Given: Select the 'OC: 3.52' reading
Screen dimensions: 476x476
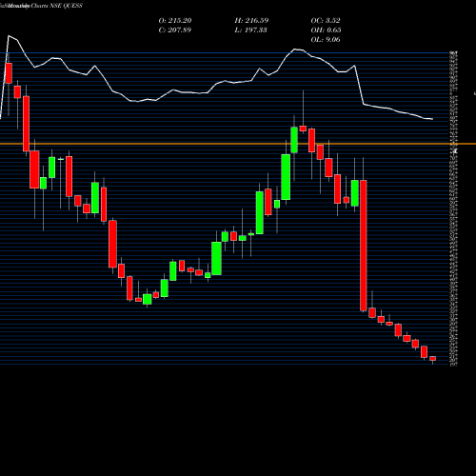Looking at the screenshot, I should point(326,20).
